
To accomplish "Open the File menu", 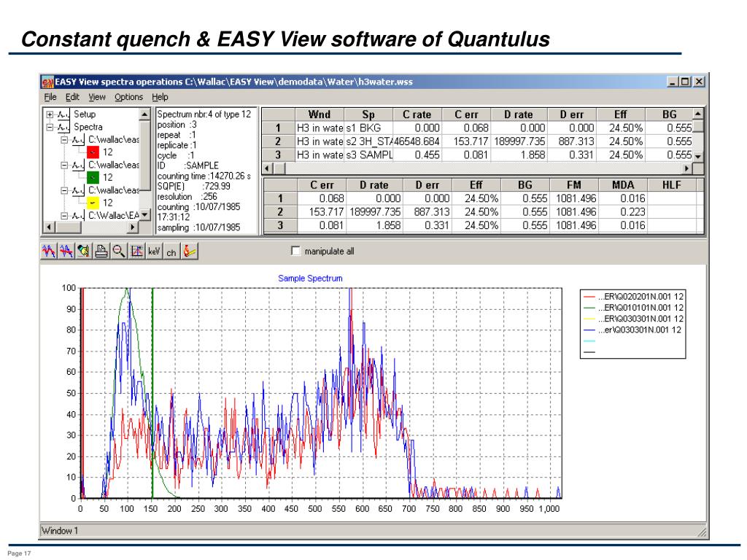I will point(50,97).
